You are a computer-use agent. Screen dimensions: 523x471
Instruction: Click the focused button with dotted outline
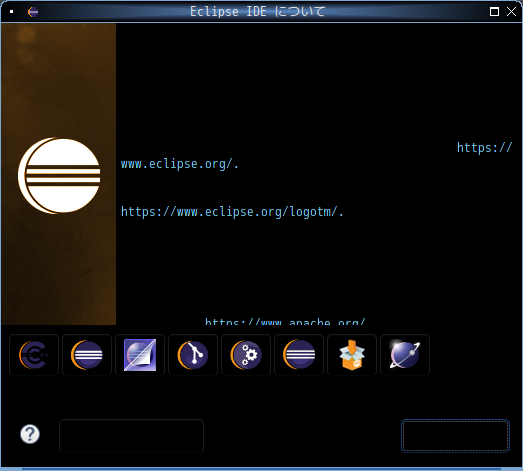point(455,436)
